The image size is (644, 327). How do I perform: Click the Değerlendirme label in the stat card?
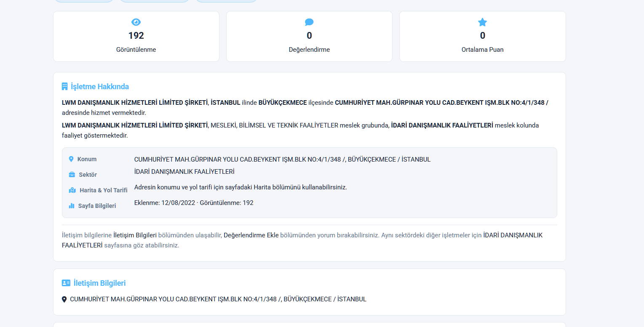309,50
